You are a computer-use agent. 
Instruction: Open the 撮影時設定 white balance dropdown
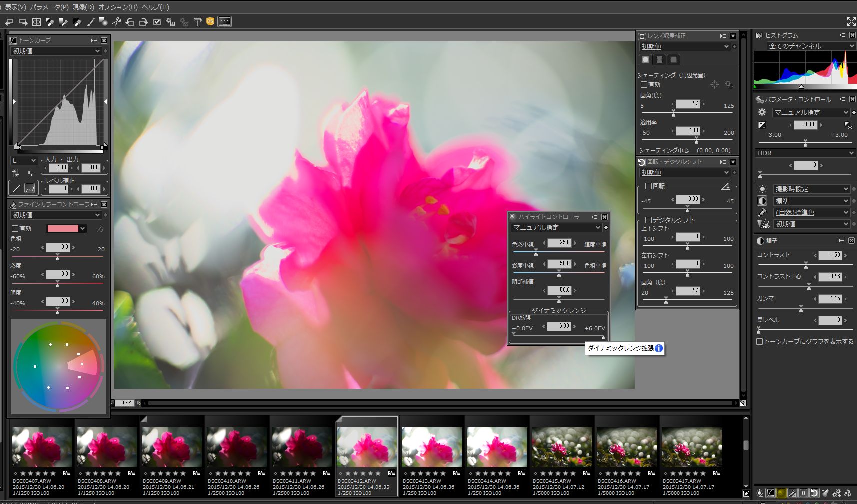pos(811,189)
